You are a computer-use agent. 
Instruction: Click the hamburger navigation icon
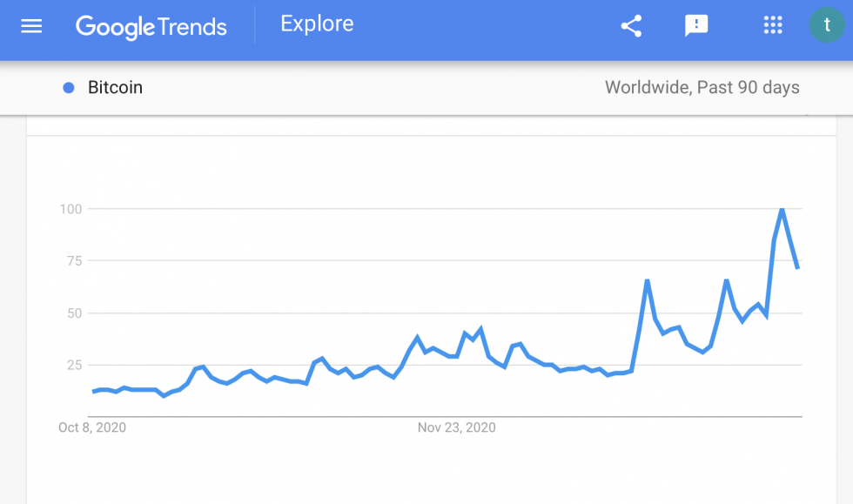point(31,25)
